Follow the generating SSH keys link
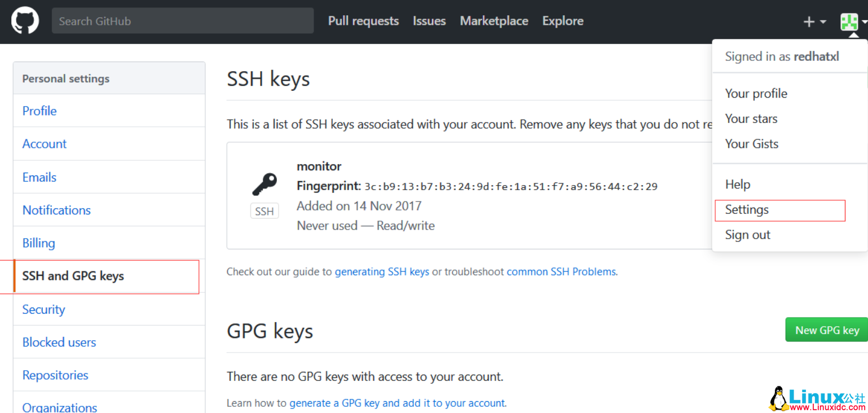 382,272
